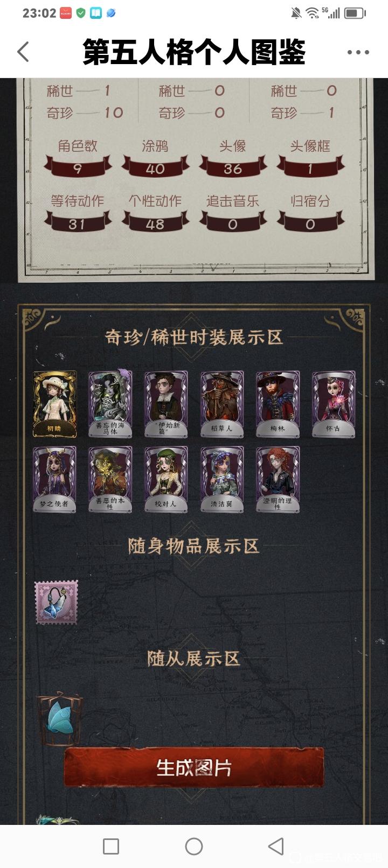This screenshot has width=388, height=868.
Task: Open the 校对人 costume card
Action: (166, 479)
